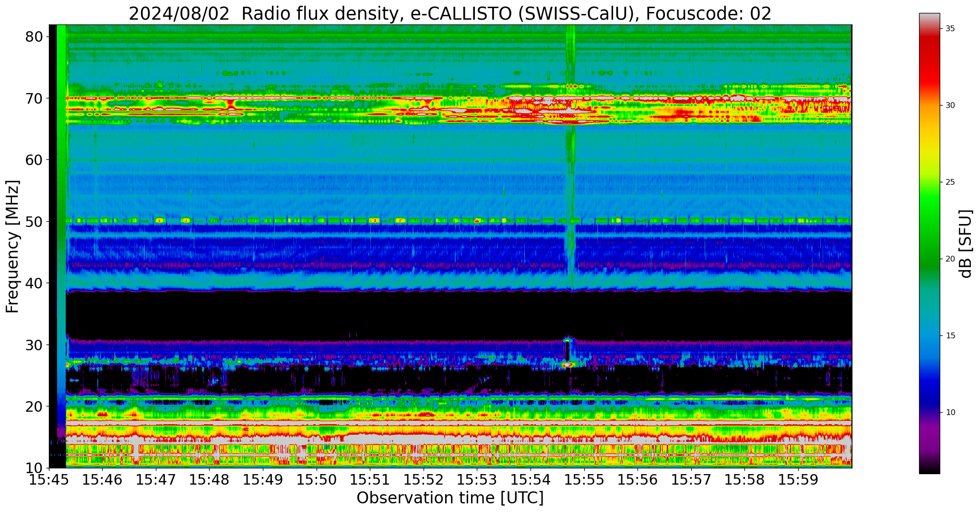This screenshot has height=512, width=980.
Task: Click the 70 MHz frequency tick label
Action: 35,98
